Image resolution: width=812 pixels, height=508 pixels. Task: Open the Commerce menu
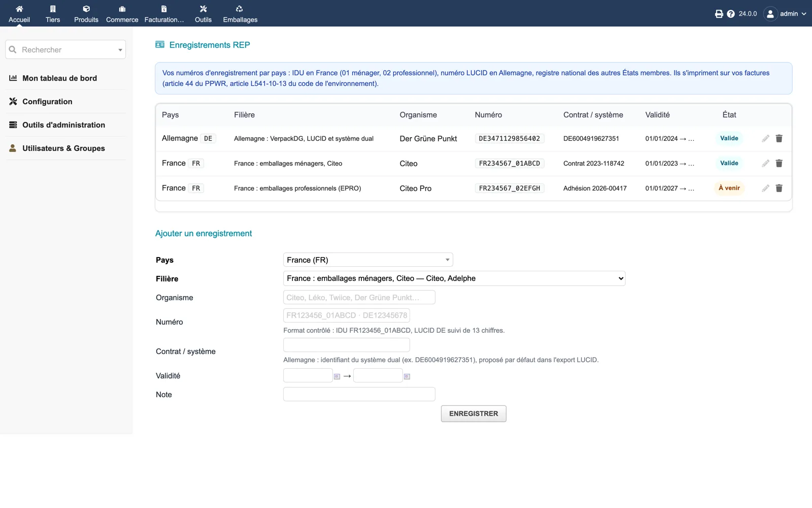tap(122, 14)
